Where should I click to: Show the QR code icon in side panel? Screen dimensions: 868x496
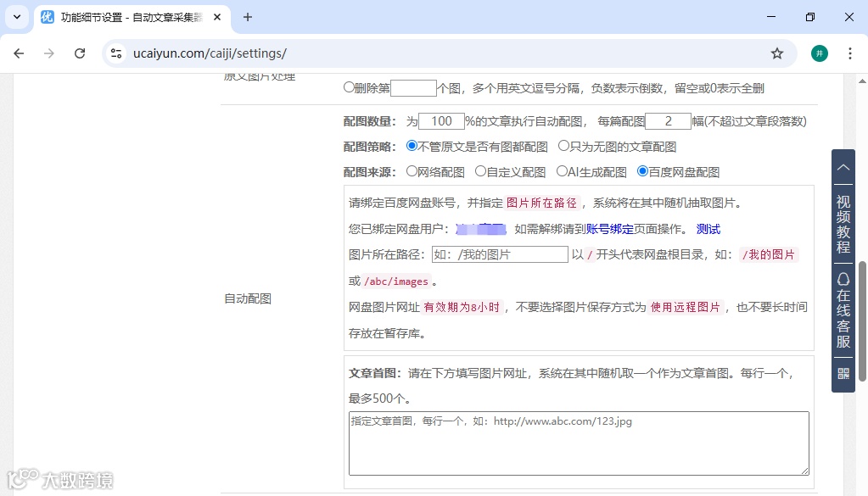(843, 374)
